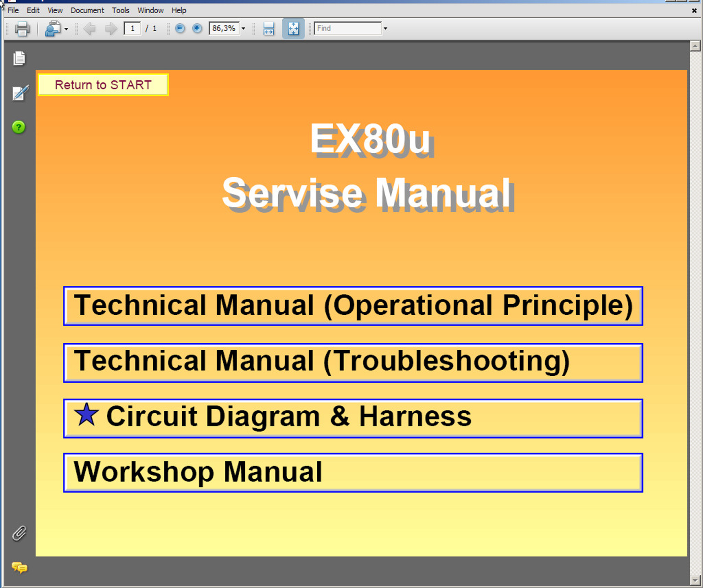
Task: Click the Find text field
Action: coord(347,29)
